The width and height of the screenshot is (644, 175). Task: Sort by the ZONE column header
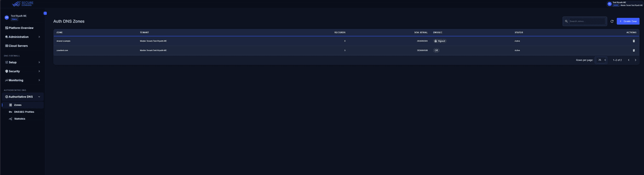click(x=59, y=32)
